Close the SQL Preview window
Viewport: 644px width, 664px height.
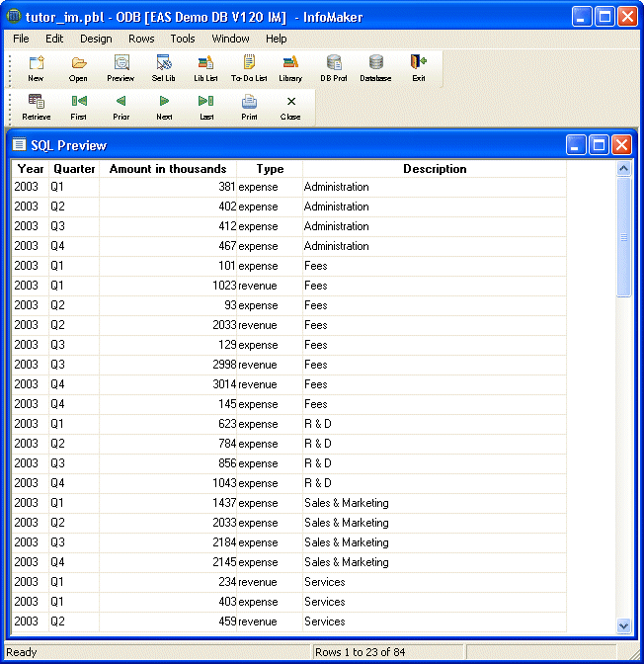coord(621,145)
